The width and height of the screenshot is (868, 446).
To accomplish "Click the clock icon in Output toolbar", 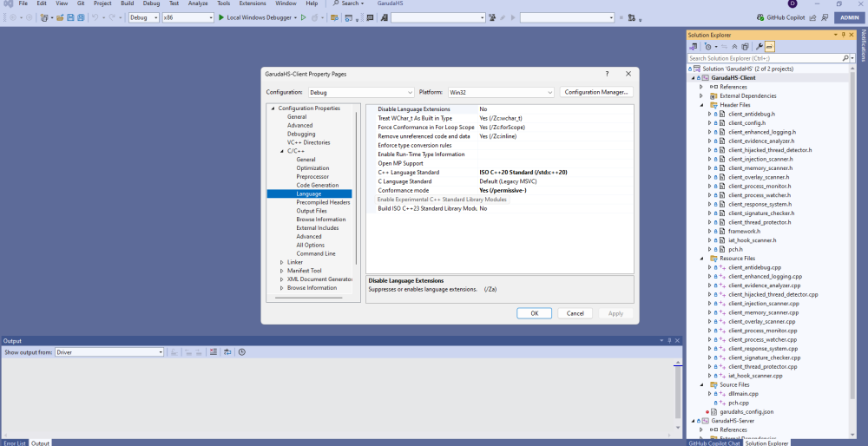I will click(x=242, y=352).
